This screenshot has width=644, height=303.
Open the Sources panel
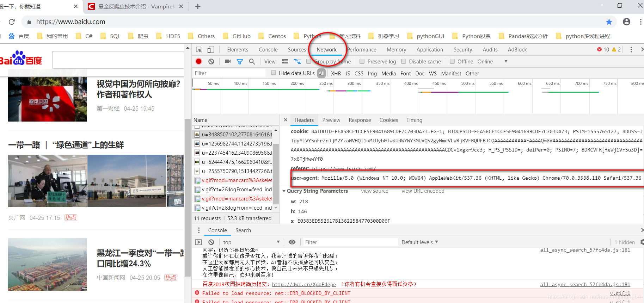(297, 50)
